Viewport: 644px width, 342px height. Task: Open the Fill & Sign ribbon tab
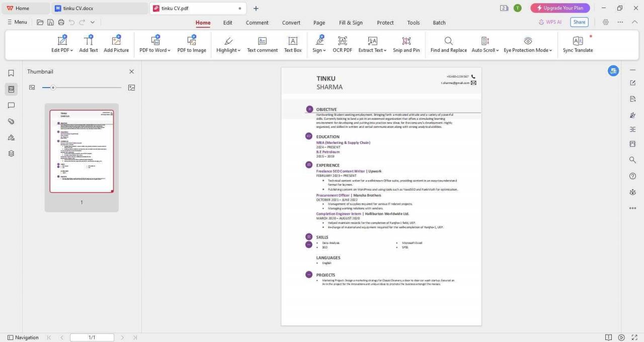coord(351,23)
